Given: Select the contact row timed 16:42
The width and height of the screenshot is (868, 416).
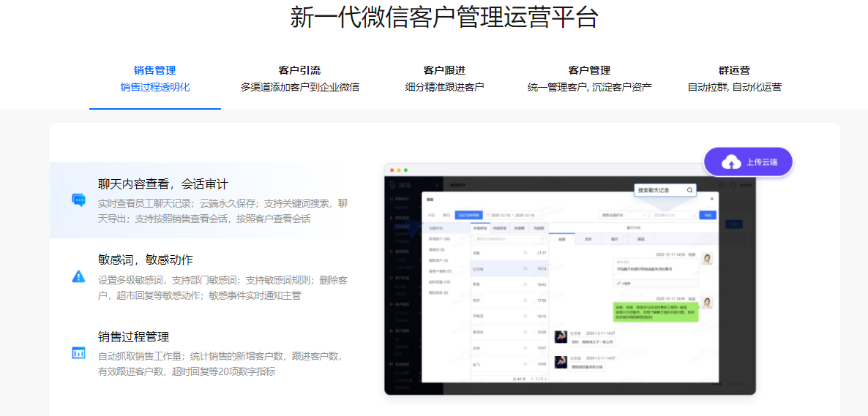Looking at the screenshot, I should pos(509,284).
